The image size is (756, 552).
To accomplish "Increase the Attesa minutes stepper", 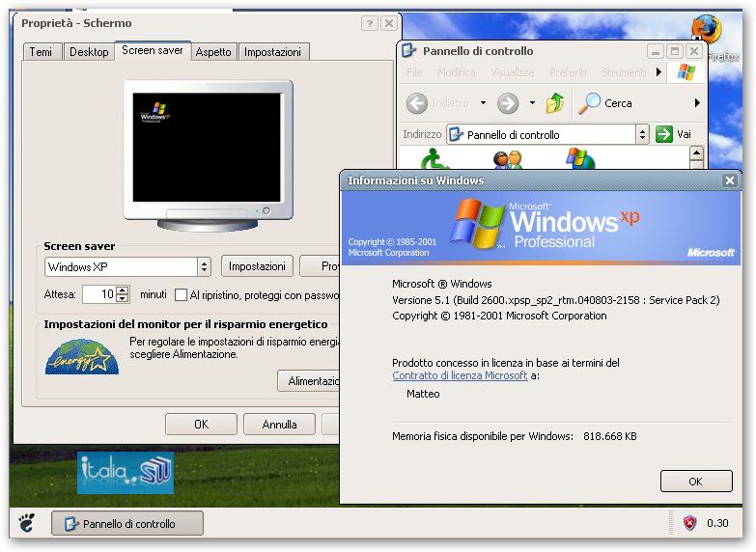I will [x=123, y=290].
